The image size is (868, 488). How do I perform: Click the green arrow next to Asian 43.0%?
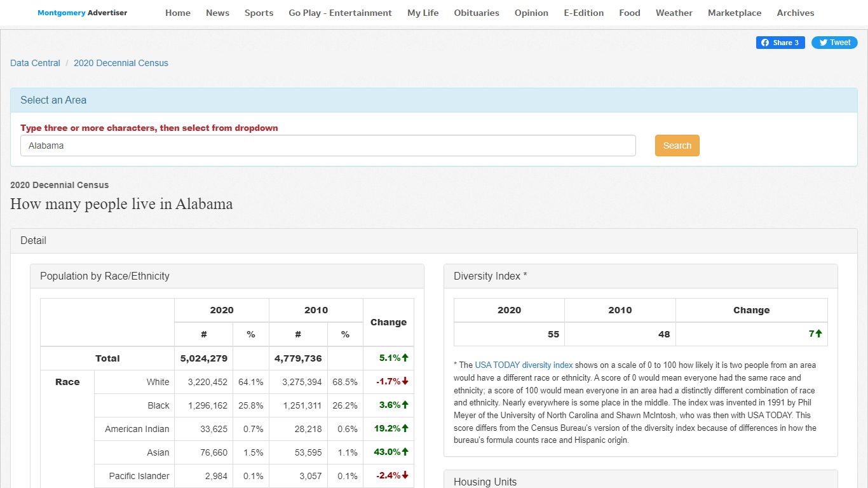tap(405, 452)
